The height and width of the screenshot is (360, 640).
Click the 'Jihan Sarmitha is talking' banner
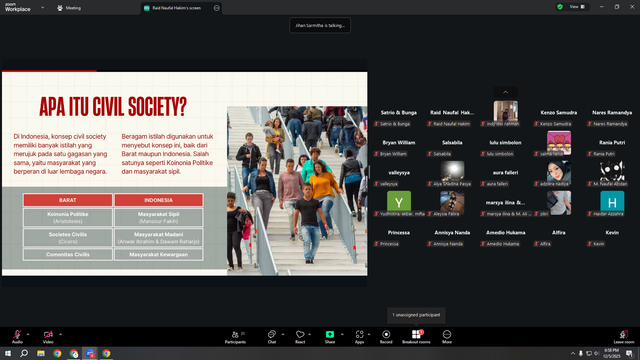[320, 25]
